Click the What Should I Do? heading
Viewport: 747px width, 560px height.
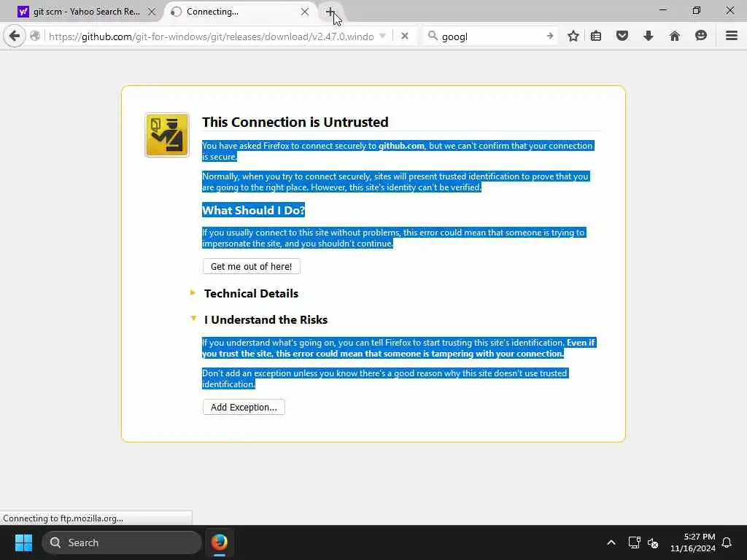(253, 211)
